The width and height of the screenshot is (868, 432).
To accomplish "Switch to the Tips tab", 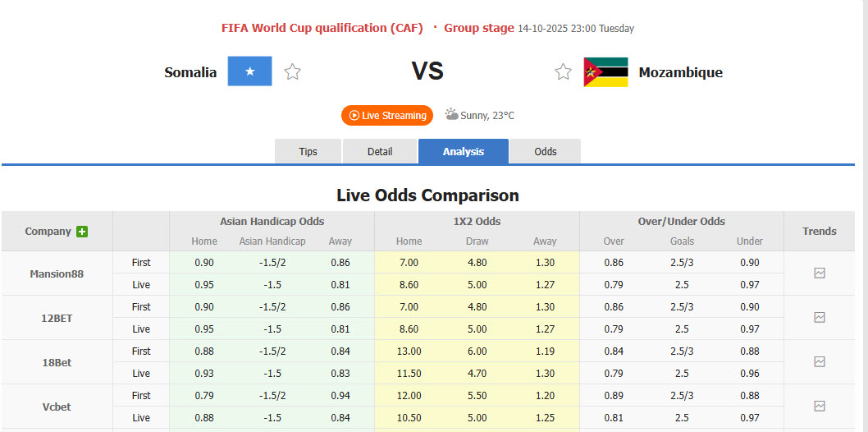I will click(x=308, y=152).
